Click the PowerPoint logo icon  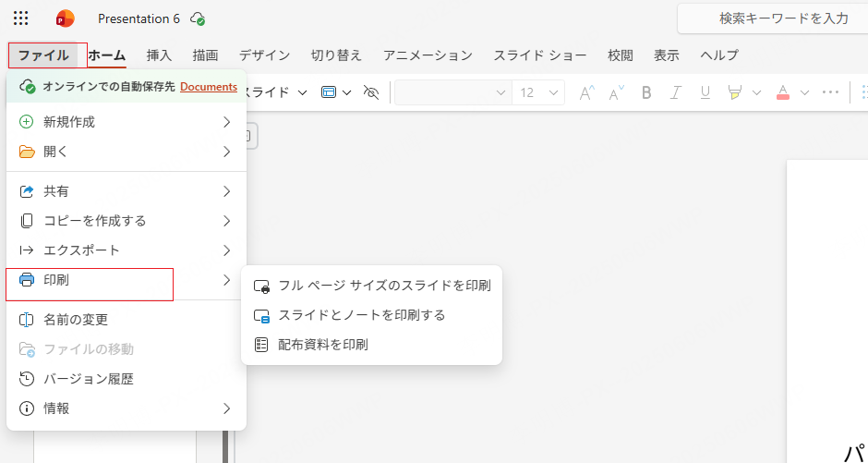coord(65,18)
